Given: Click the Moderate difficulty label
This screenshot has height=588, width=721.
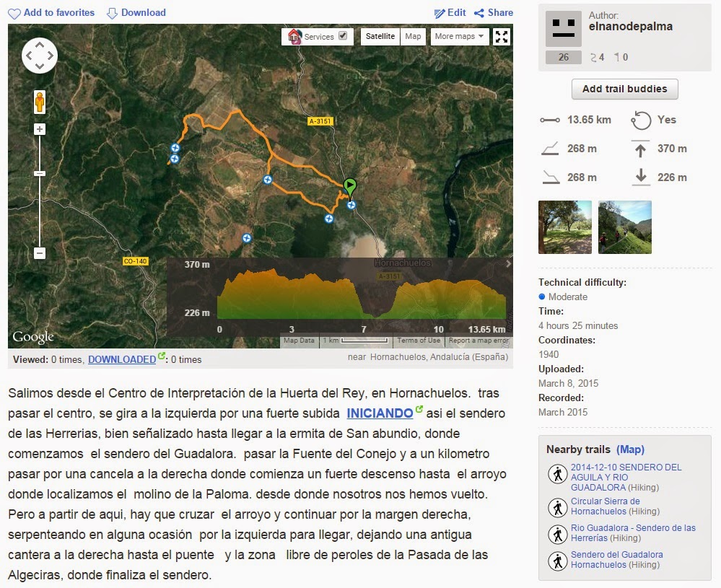Looking at the screenshot, I should point(568,297).
